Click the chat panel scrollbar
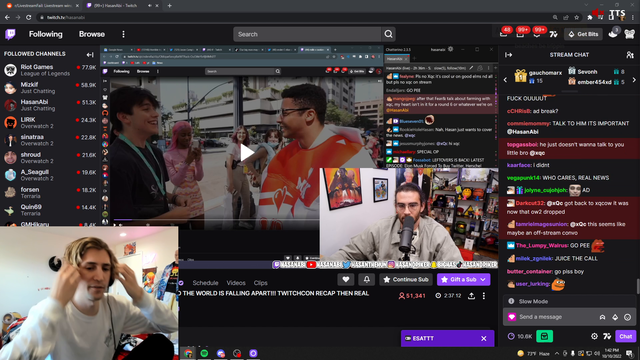640x360 pixels. point(638,286)
